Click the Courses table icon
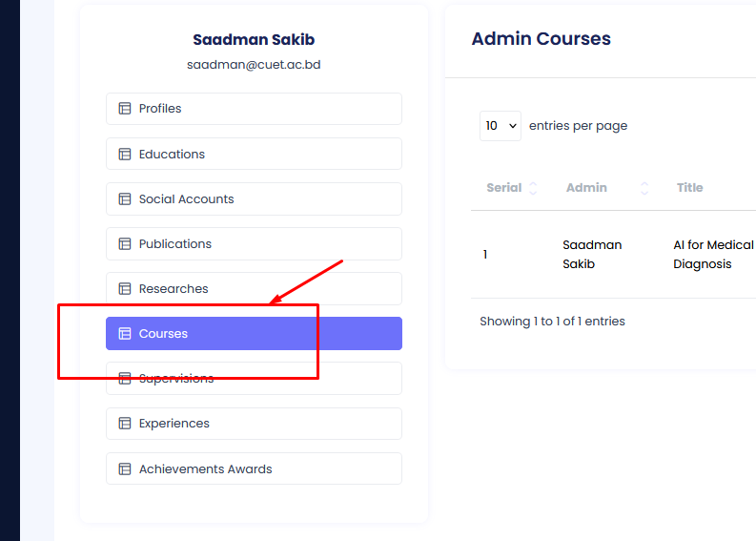This screenshot has height=541, width=756. point(124,334)
